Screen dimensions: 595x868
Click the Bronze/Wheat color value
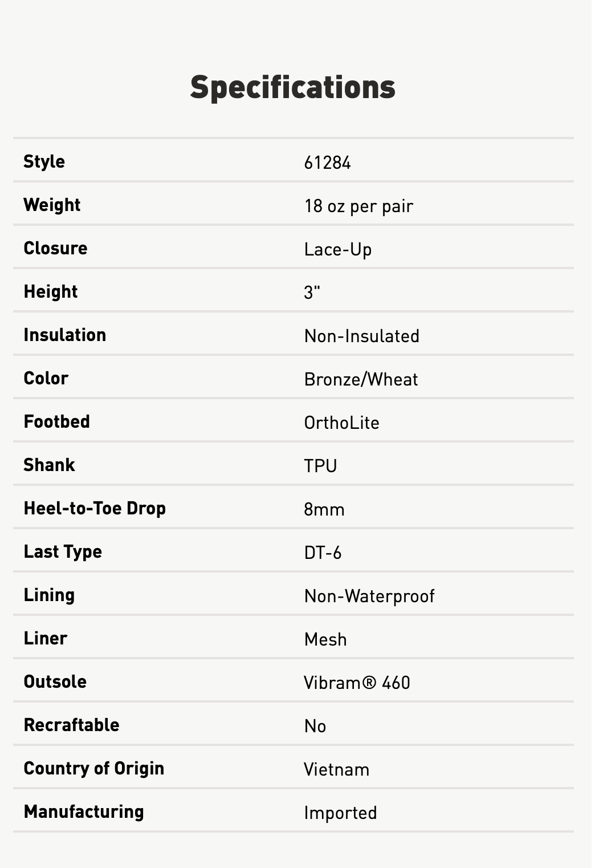click(361, 380)
